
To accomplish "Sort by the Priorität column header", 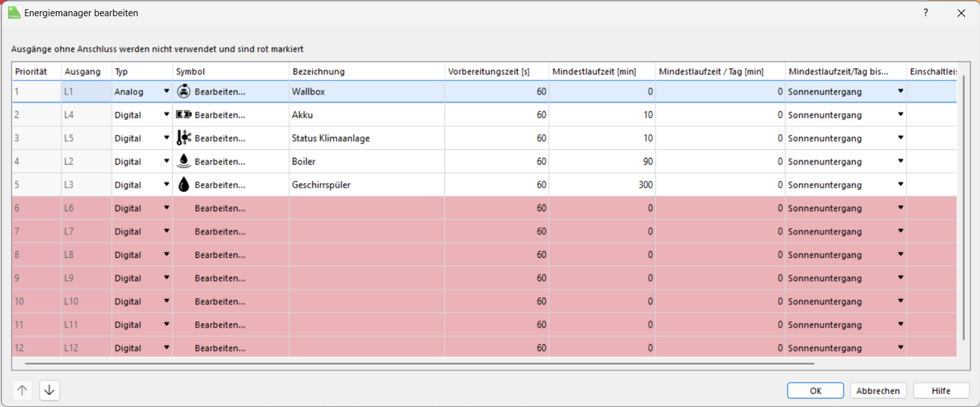I will tap(31, 71).
